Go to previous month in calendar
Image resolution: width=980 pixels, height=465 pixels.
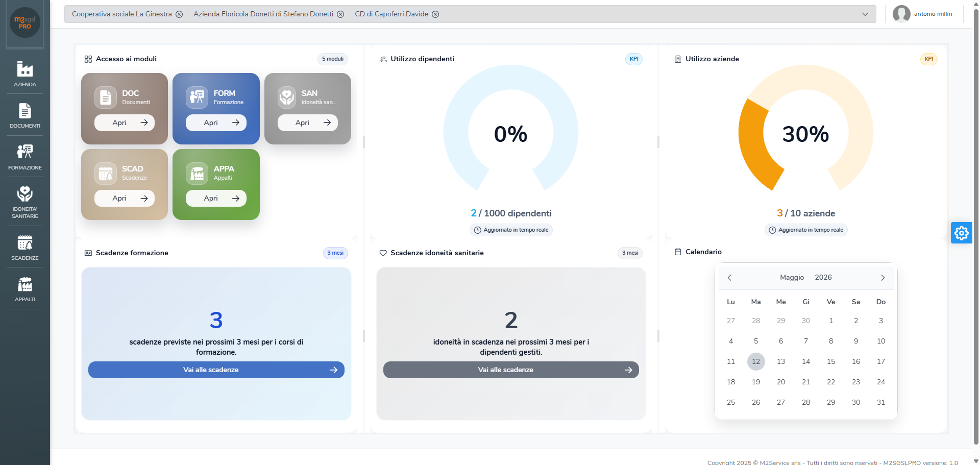pos(729,278)
